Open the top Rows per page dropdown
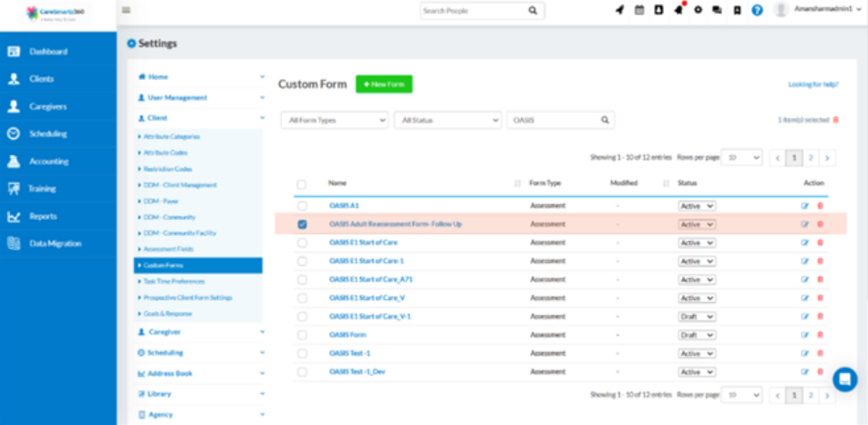The height and width of the screenshot is (425, 868). (x=742, y=158)
